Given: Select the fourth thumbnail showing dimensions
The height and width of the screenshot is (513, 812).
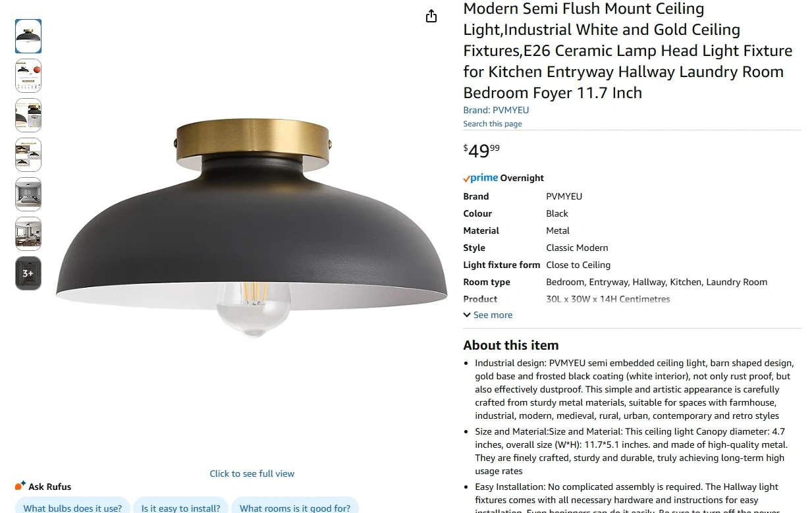Looking at the screenshot, I should click(x=28, y=155).
